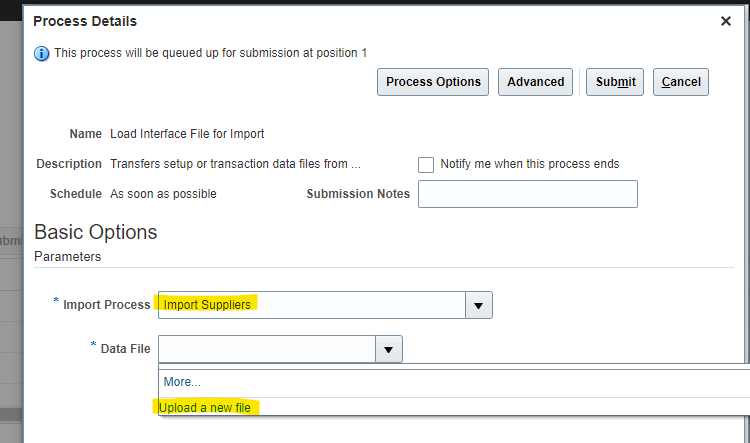
Task: Click the Submission Notes text box
Action: [528, 194]
